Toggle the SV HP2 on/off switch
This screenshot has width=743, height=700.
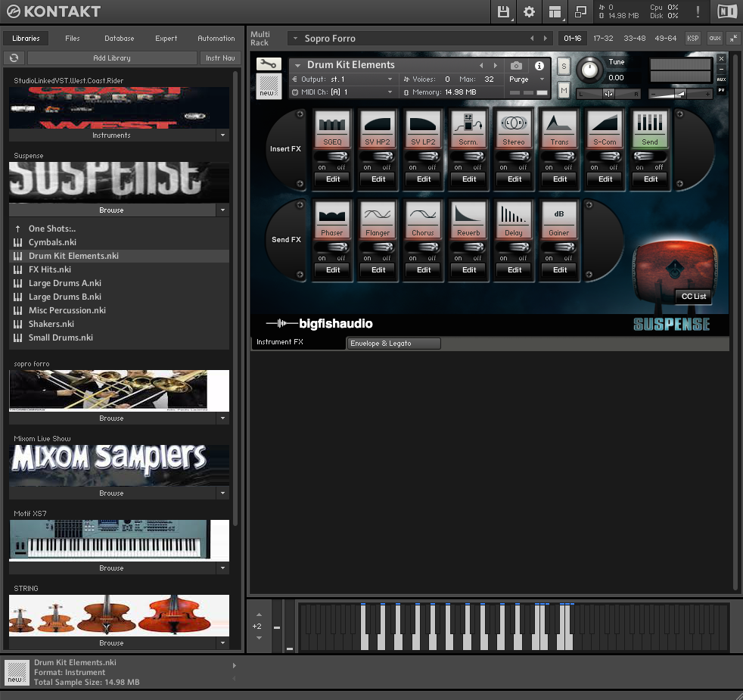click(x=378, y=157)
